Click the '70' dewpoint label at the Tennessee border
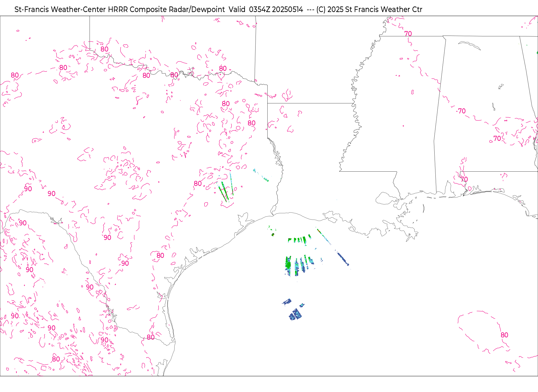The image size is (538, 392). click(x=408, y=34)
